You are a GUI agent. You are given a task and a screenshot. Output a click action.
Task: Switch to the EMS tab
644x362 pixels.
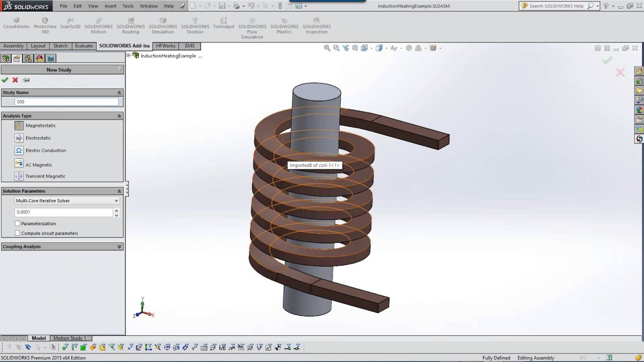(190, 46)
